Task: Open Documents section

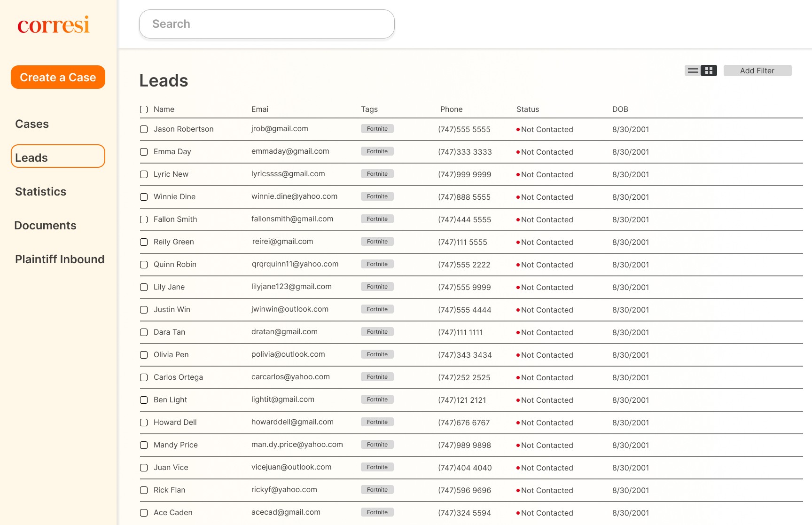Action: tap(45, 226)
